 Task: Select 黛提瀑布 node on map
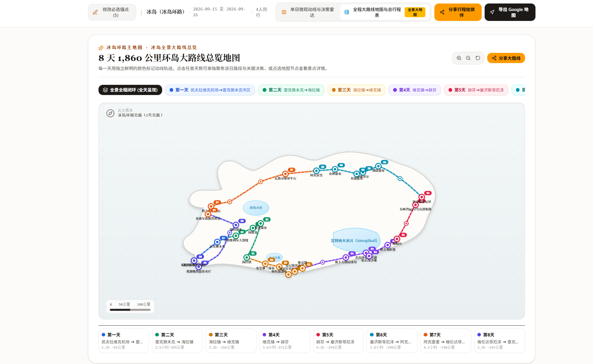[x=378, y=166]
